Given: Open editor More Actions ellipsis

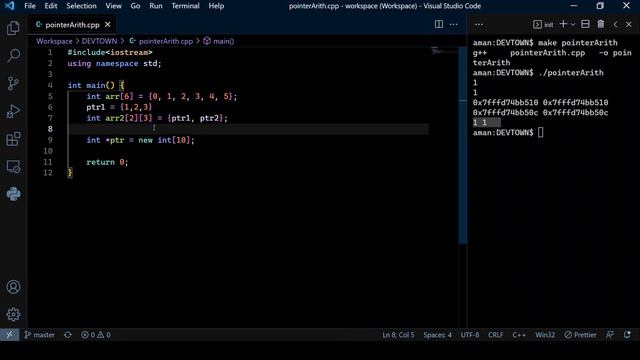Looking at the screenshot, I should click(x=453, y=24).
